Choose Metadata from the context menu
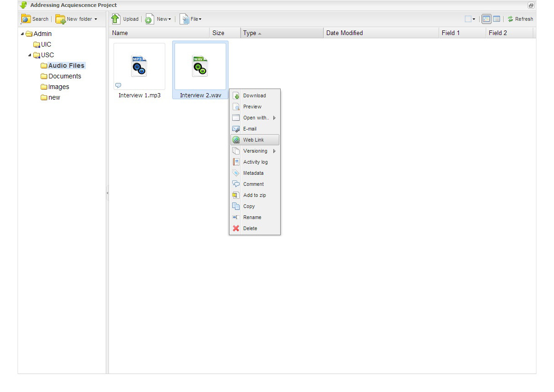This screenshot has height=392, width=554. 255,173
